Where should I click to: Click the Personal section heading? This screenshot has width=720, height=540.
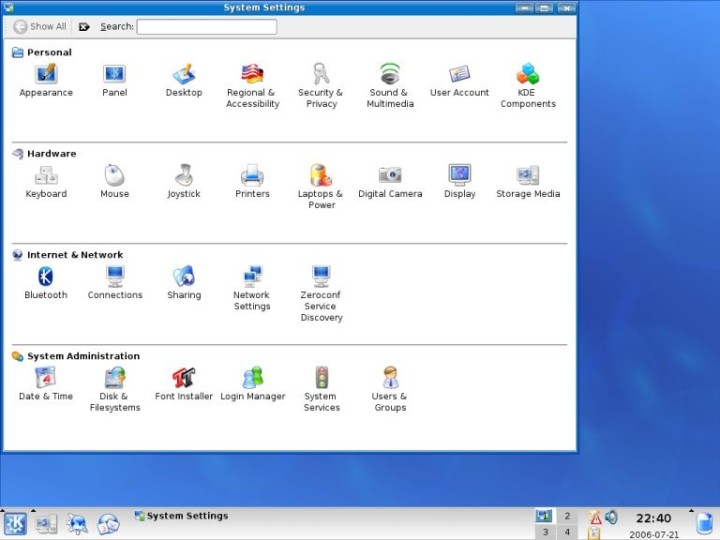coord(49,52)
